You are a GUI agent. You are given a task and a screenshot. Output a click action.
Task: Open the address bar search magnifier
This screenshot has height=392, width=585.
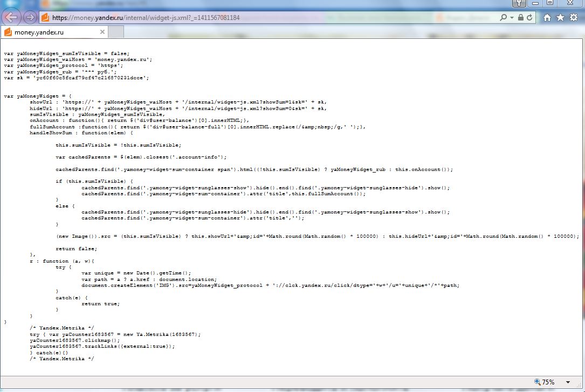pyautogui.click(x=503, y=18)
